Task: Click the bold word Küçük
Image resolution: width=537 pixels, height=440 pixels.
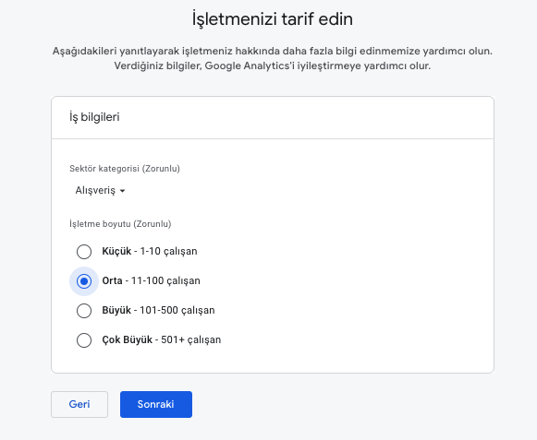Action: tap(116, 251)
